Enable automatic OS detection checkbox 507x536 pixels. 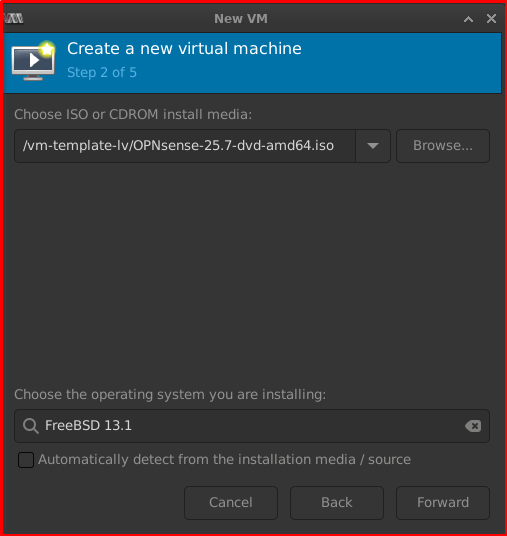(x=26, y=460)
